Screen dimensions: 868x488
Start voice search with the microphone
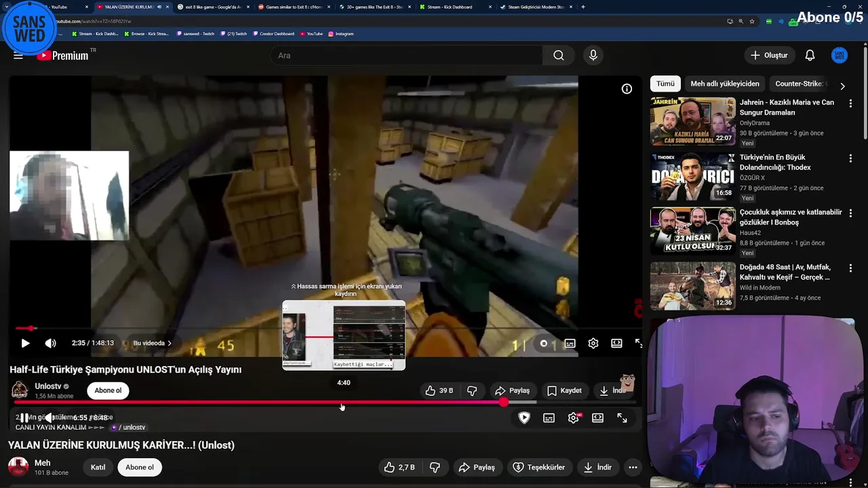[593, 56]
